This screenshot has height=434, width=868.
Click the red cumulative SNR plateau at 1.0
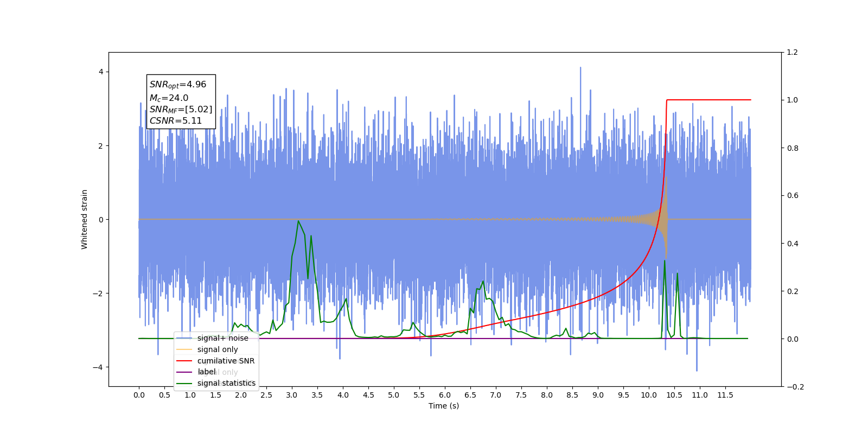709,100
